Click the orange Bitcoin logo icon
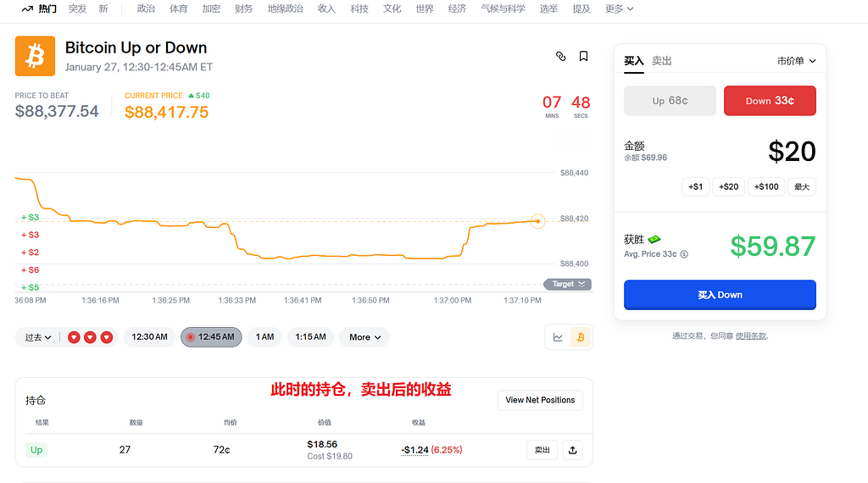Image resolution: width=868 pixels, height=483 pixels. 35,56
